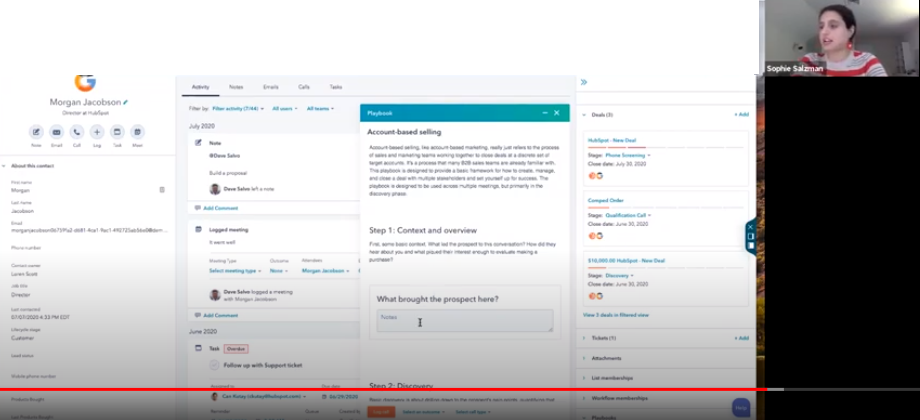
Task: Switch to the Emails tab
Action: point(270,87)
